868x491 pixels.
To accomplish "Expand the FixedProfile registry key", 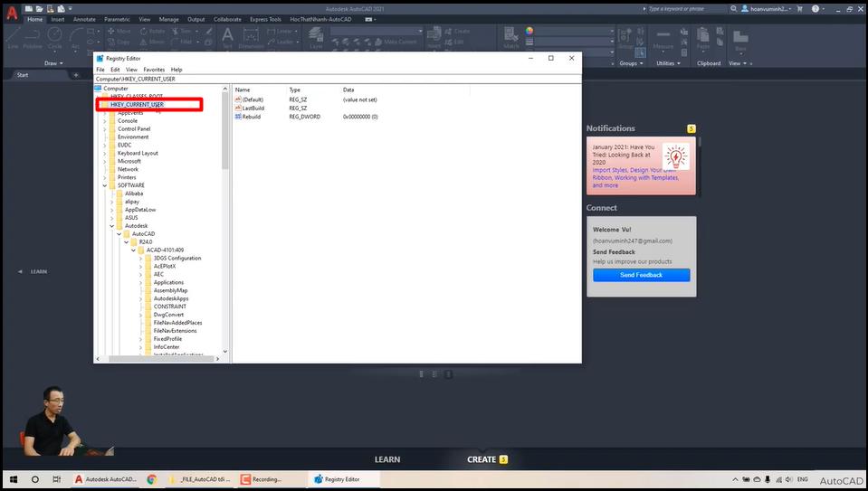I will [x=140, y=339].
